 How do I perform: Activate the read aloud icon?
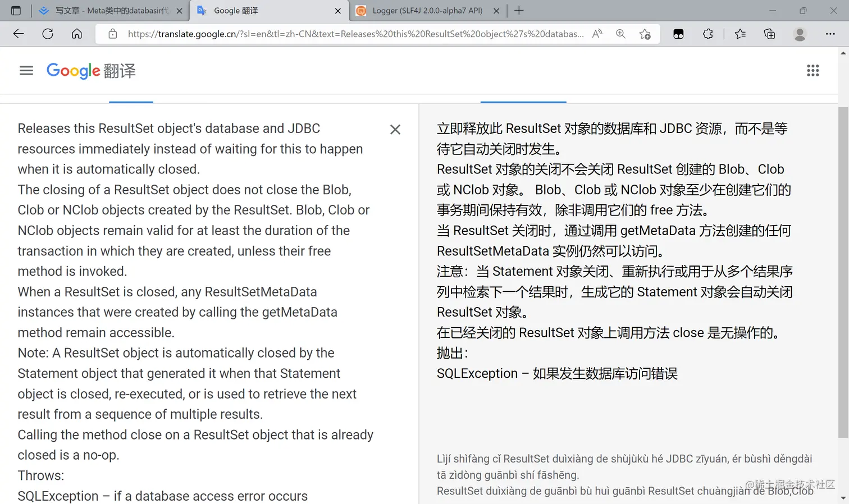(597, 34)
